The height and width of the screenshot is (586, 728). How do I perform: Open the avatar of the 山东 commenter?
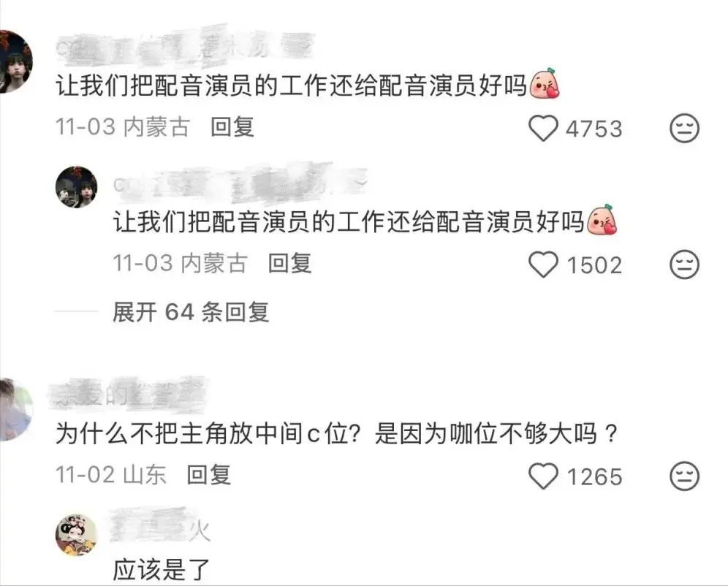[x=16, y=410]
